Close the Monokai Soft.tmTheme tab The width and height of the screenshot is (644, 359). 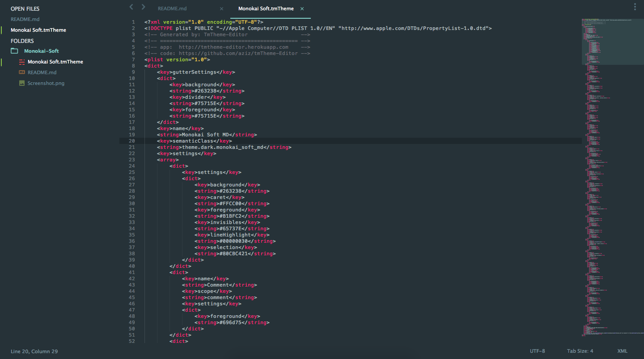pyautogui.click(x=302, y=8)
